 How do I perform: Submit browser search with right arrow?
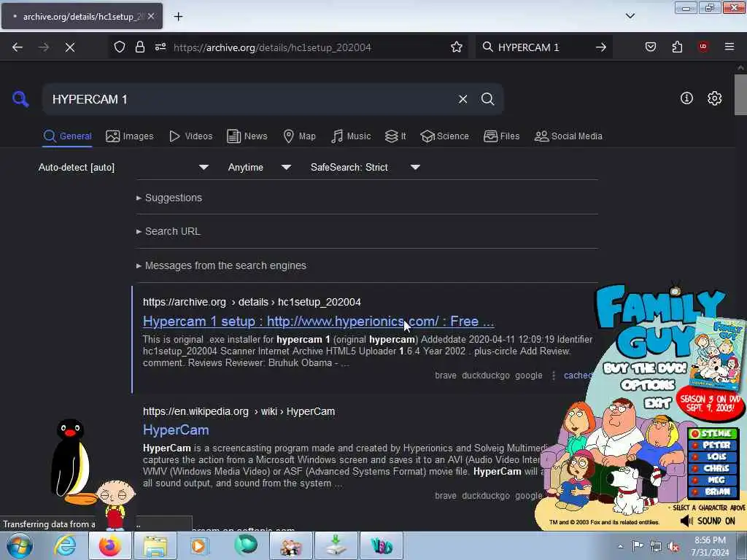point(601,47)
